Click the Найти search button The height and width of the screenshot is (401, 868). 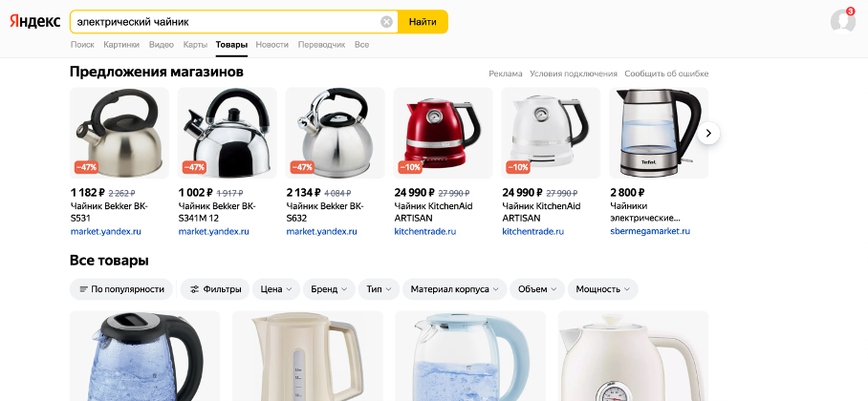tap(423, 22)
